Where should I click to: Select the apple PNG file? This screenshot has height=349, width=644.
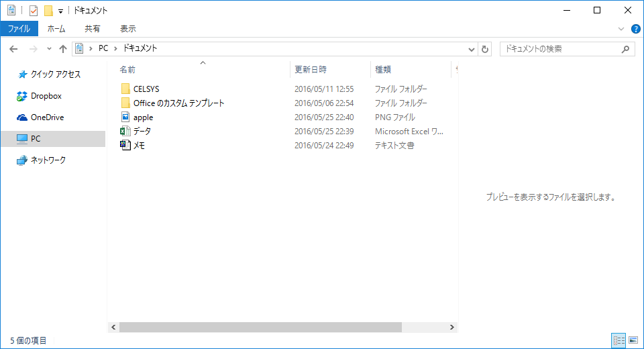143,117
